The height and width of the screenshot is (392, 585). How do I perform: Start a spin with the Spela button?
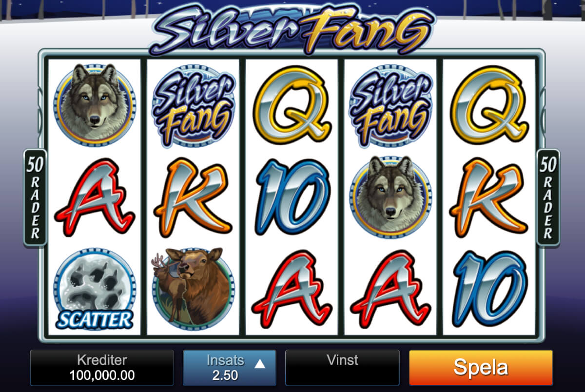(x=481, y=368)
